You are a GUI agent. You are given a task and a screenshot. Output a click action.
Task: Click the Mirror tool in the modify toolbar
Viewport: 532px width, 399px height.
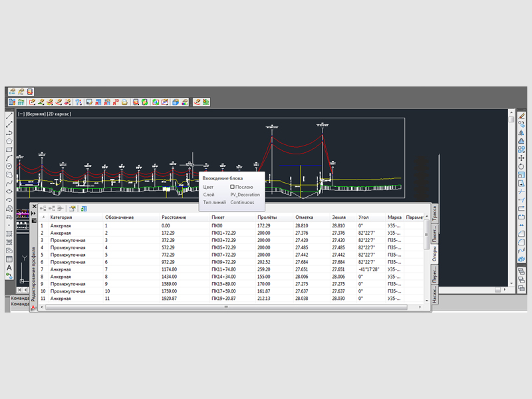(522, 133)
